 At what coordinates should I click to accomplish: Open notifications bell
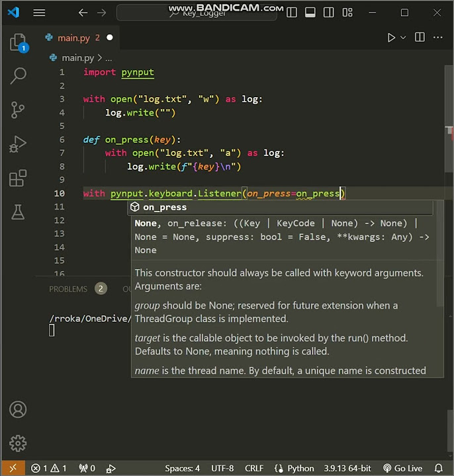(439, 469)
